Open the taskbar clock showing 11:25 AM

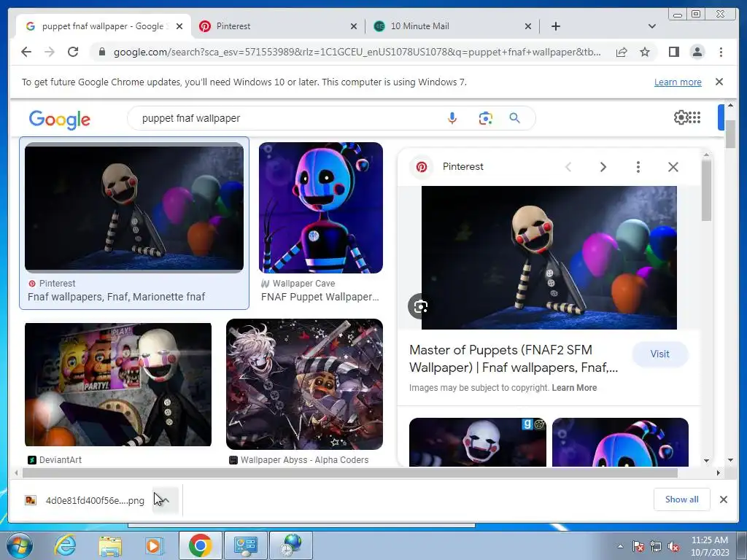coord(710,546)
